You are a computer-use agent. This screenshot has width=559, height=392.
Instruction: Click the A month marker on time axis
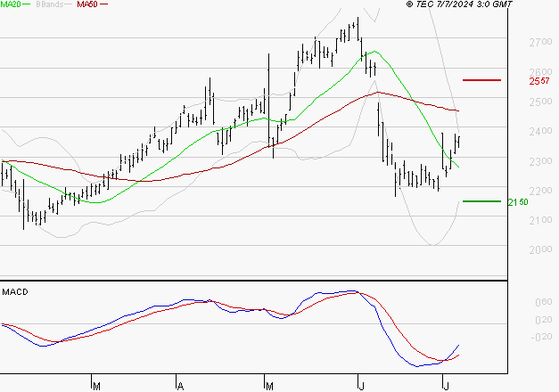point(180,387)
